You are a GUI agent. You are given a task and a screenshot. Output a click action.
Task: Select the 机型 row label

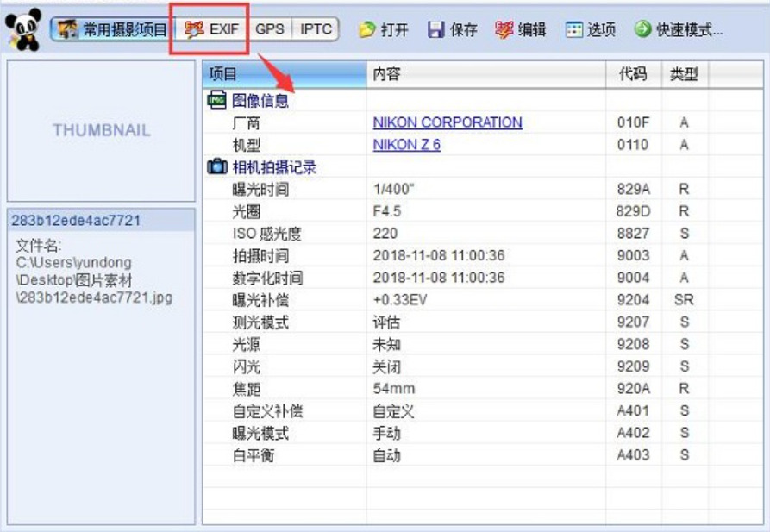[246, 145]
